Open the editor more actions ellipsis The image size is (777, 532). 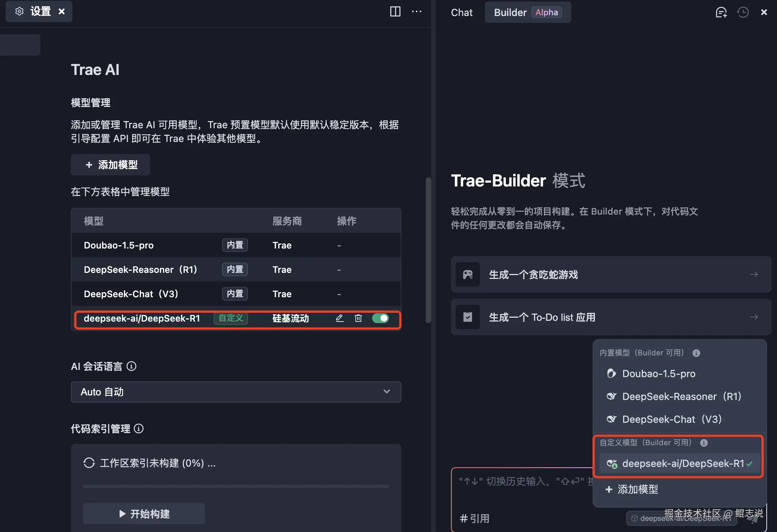(417, 11)
